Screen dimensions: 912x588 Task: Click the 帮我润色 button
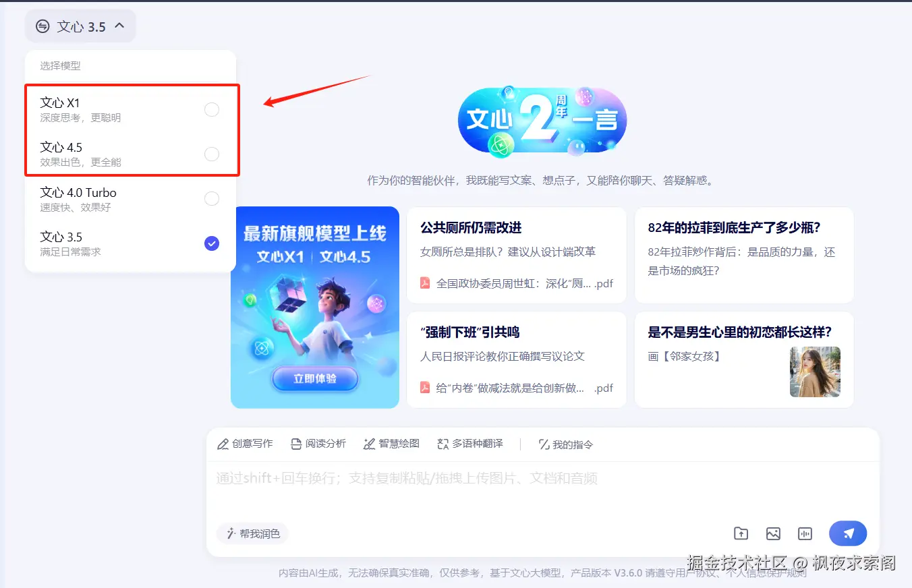(253, 533)
